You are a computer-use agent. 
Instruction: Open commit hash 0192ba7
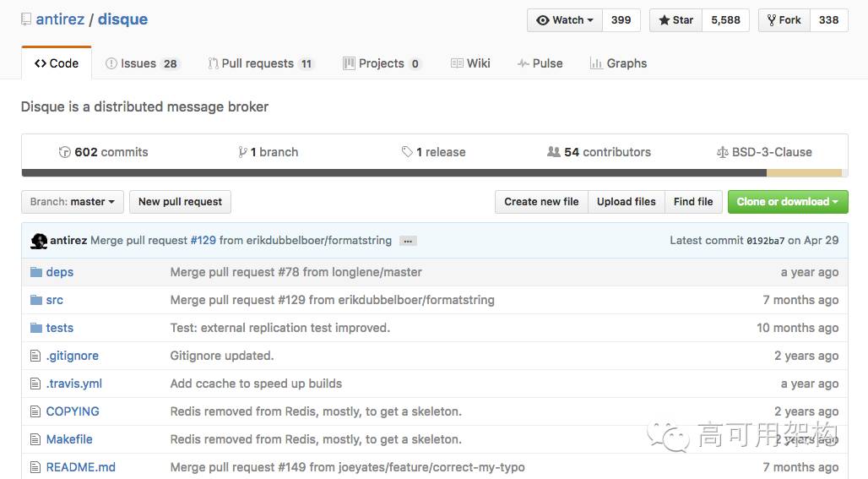click(766, 241)
